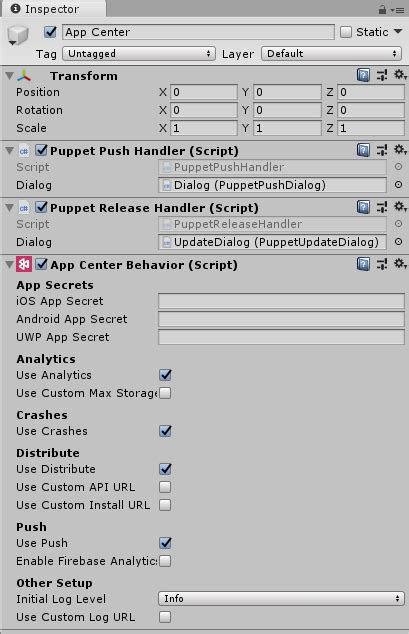Viewport: 409px width, 634px height.
Task: Select the Inspector tab
Action: pyautogui.click(x=45, y=9)
